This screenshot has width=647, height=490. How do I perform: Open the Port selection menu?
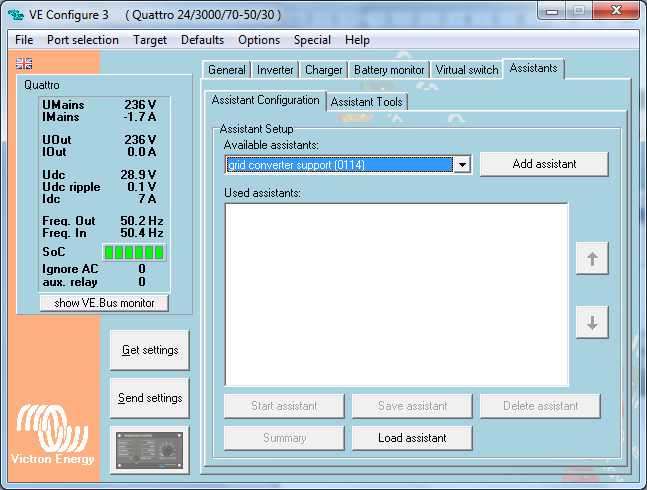click(83, 40)
